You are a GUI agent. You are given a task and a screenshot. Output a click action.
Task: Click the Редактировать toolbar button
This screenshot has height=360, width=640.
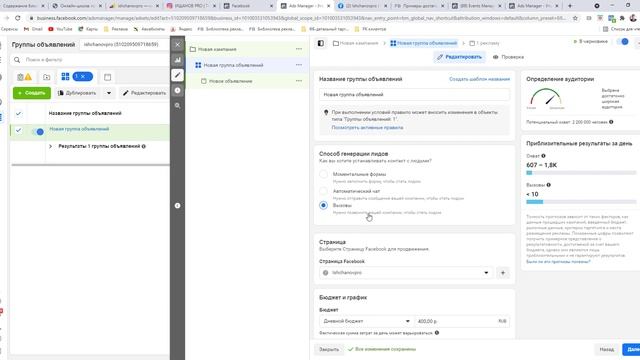[x=144, y=93]
